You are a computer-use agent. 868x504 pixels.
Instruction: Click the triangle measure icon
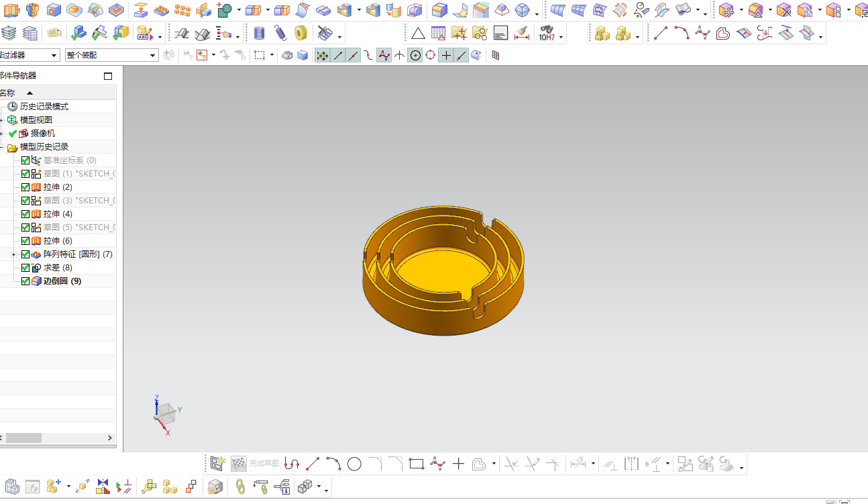[x=418, y=33]
